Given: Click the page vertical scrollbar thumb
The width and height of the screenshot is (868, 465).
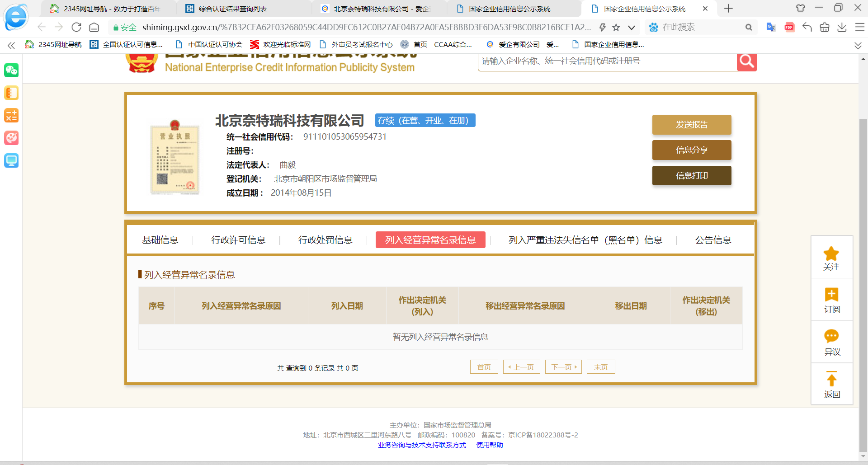Looking at the screenshot, I should point(863,285).
